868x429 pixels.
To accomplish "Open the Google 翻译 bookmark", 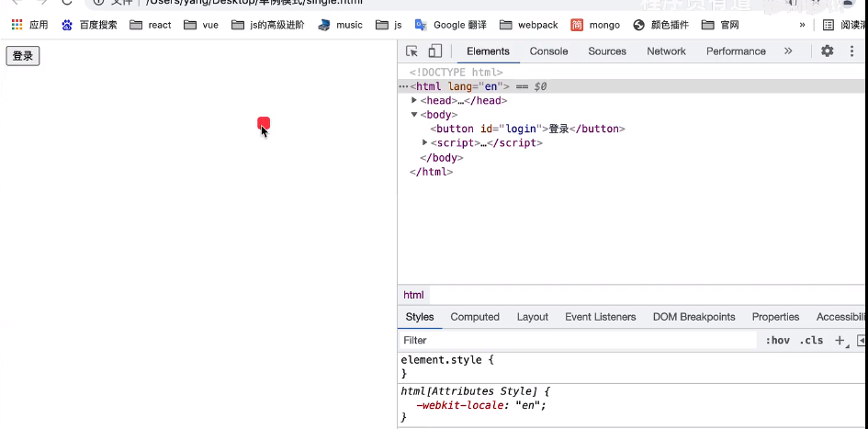I will tap(452, 25).
